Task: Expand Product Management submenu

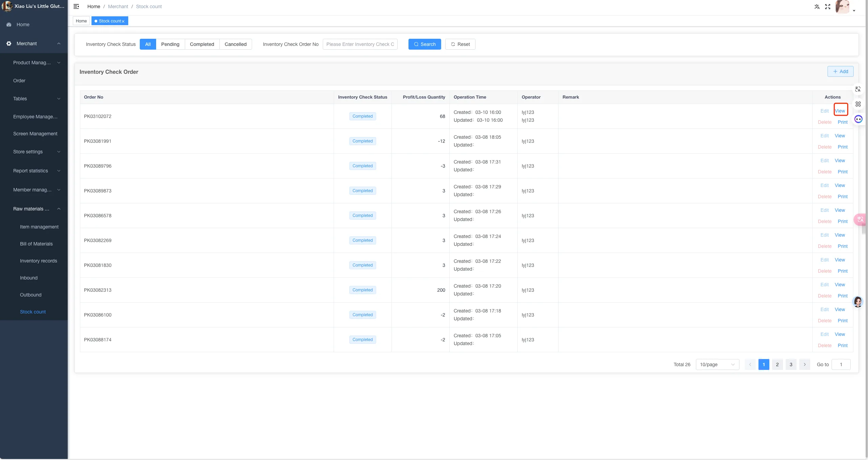Action: [59, 63]
